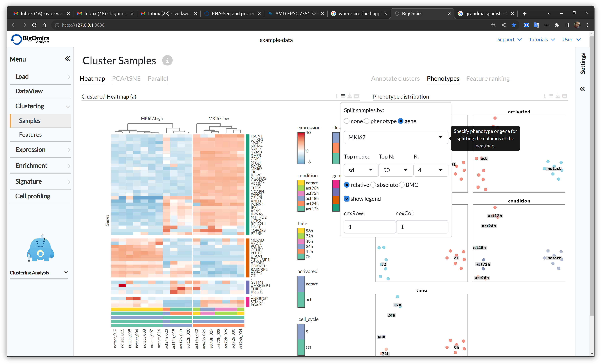601x364 pixels.
Task: Maximize the Phenotype distribution panel
Action: click(564, 96)
